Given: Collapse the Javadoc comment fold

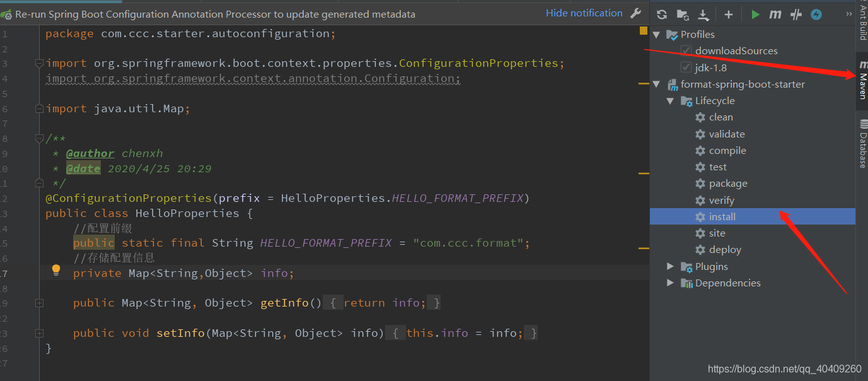Looking at the screenshot, I should pyautogui.click(x=40, y=138).
